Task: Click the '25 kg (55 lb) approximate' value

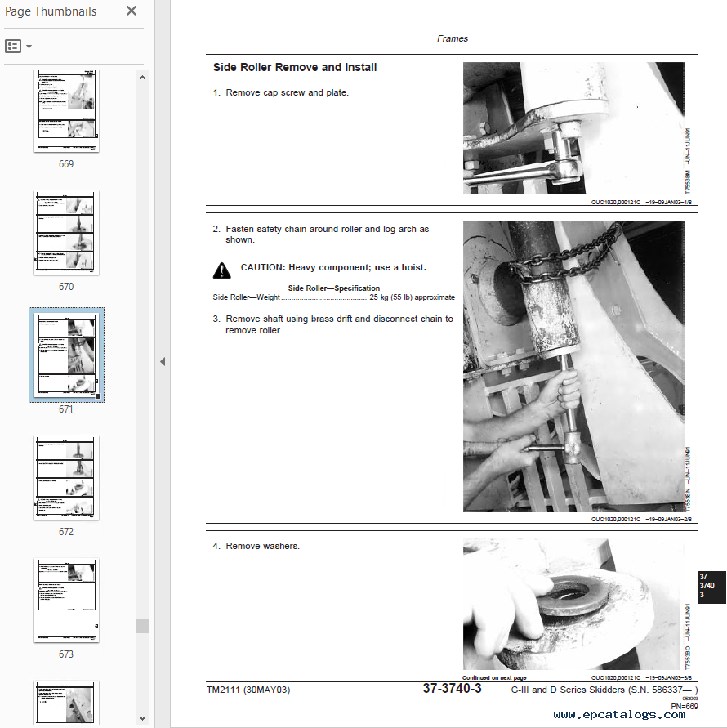Action: (x=413, y=297)
